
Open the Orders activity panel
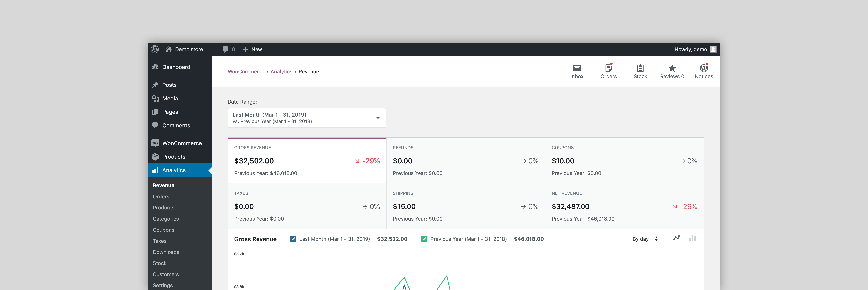point(609,71)
